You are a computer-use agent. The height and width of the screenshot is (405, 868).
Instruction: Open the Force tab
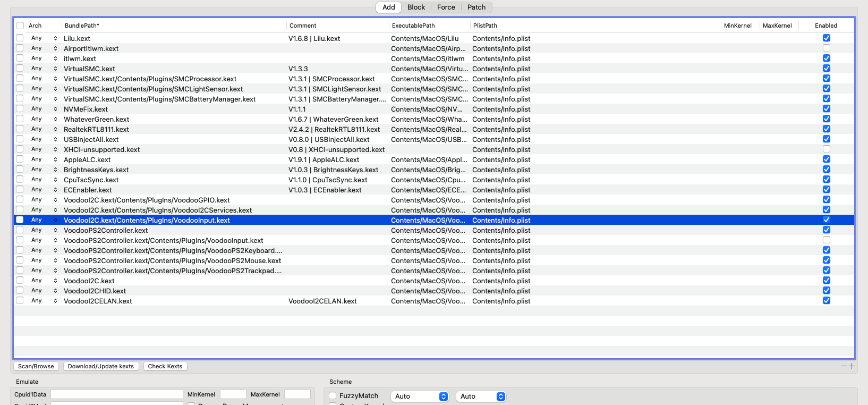446,7
